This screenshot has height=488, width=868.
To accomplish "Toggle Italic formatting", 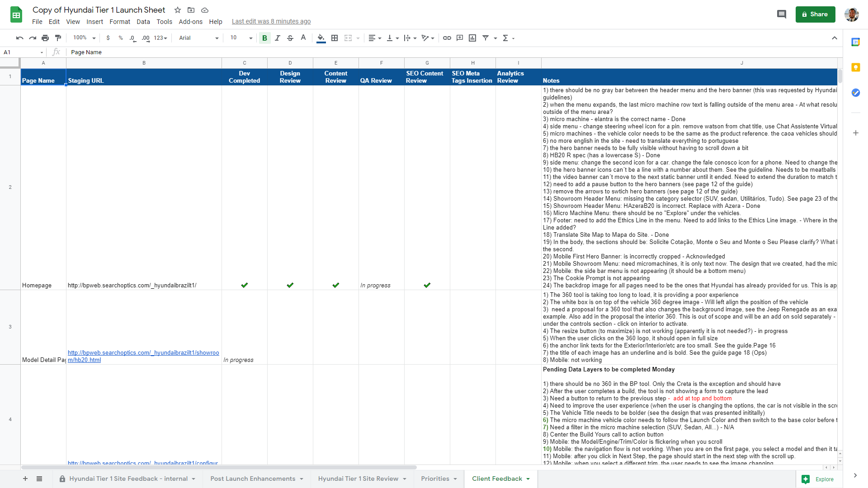I will click(278, 38).
